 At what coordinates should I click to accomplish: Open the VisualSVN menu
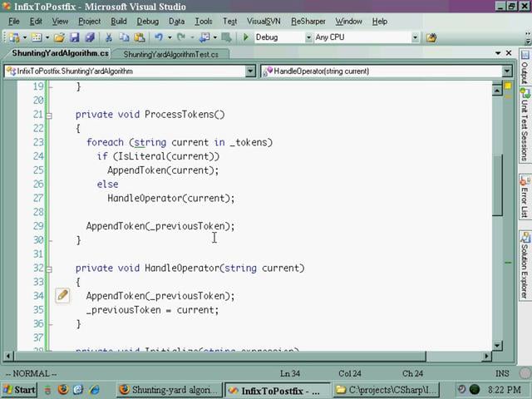click(x=264, y=22)
